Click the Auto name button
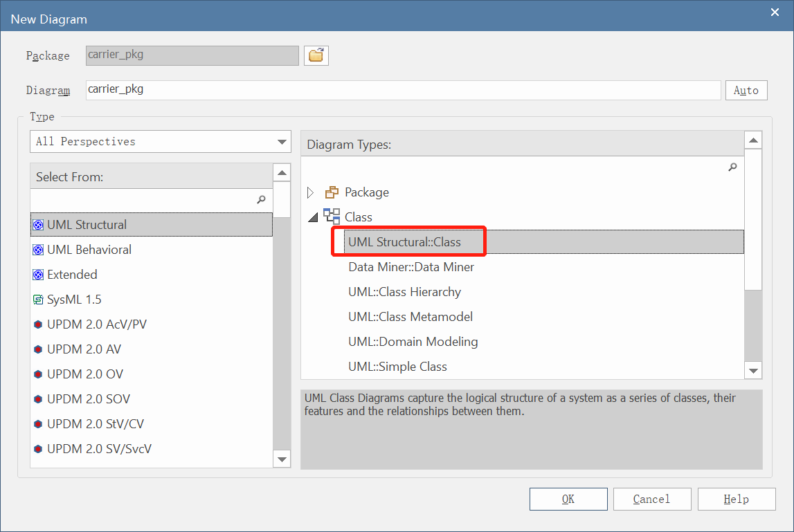Viewport: 794px width, 532px height. click(x=746, y=90)
